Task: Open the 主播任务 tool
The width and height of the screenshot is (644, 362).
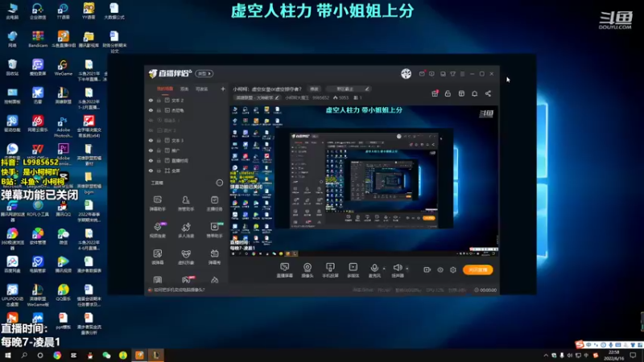Action: [x=214, y=204]
